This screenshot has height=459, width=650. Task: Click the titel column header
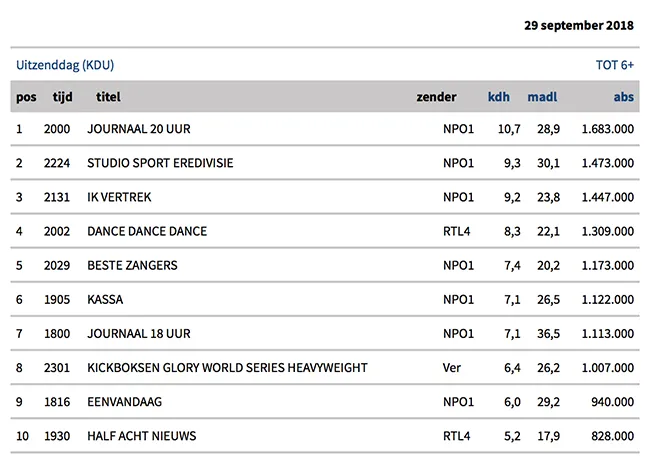coord(108,97)
